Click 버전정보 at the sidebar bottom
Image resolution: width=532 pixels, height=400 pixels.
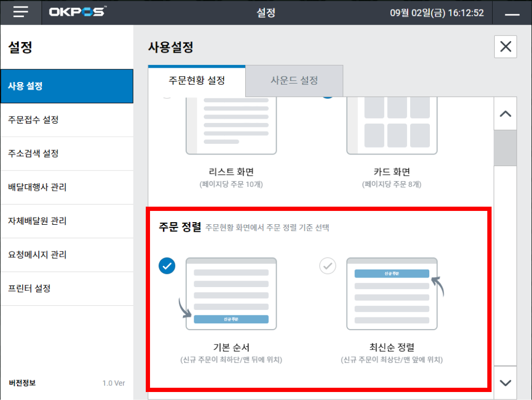pyautogui.click(x=23, y=383)
